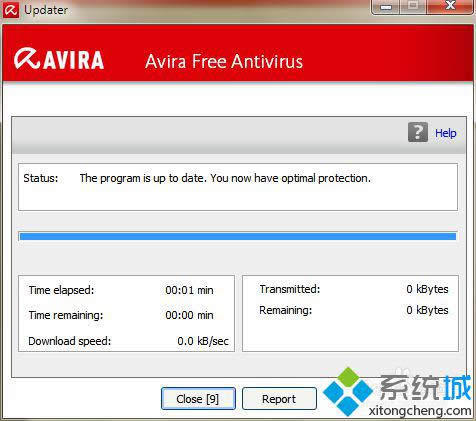Viewport: 476px width, 421px height.
Task: Click the Remaining kBytes value
Action: 427,310
